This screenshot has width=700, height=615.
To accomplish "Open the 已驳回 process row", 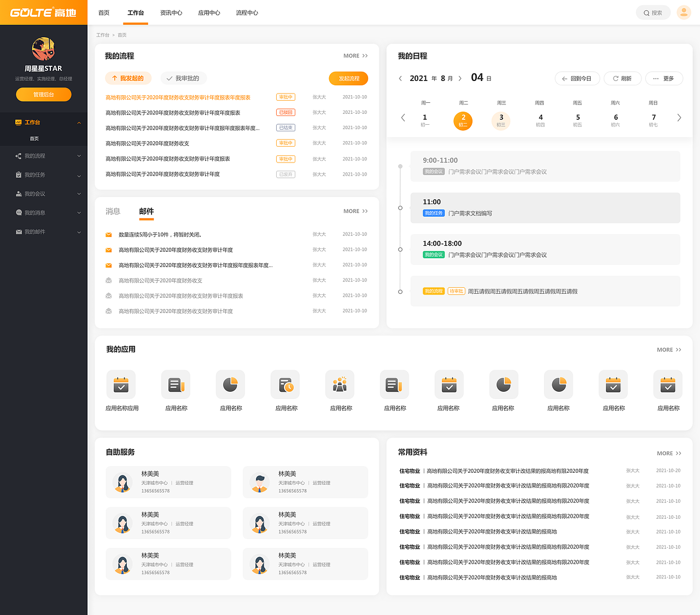I will coord(236,113).
